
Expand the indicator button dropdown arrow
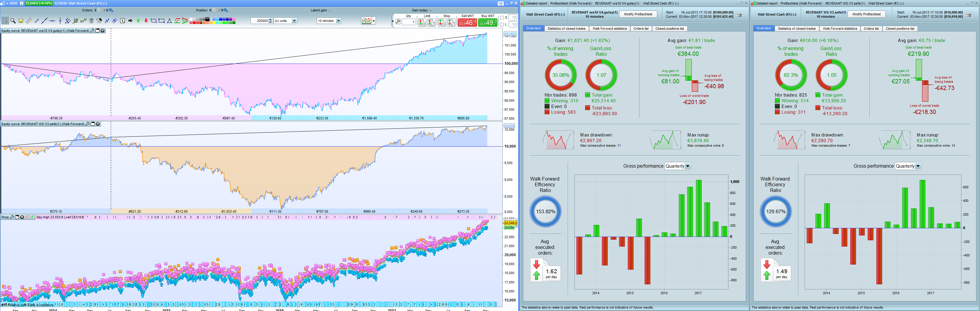click(x=374, y=21)
